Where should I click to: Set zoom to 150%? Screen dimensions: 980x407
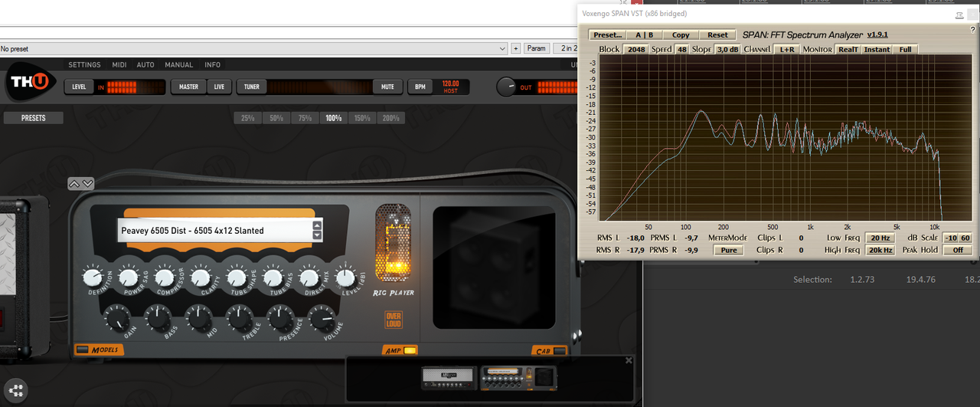click(x=362, y=118)
